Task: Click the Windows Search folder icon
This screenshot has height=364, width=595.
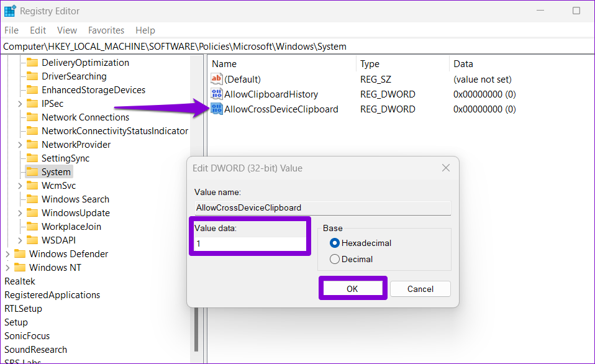Action: tap(32, 199)
